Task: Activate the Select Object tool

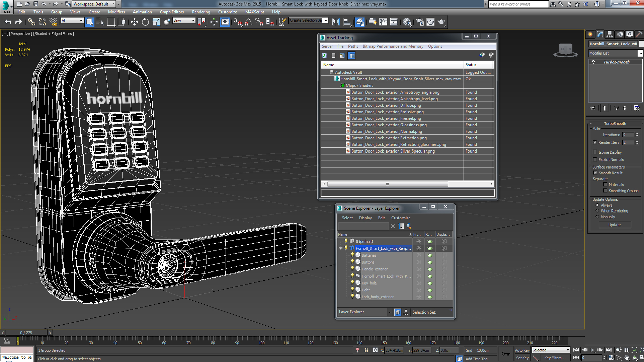Action: (90, 22)
